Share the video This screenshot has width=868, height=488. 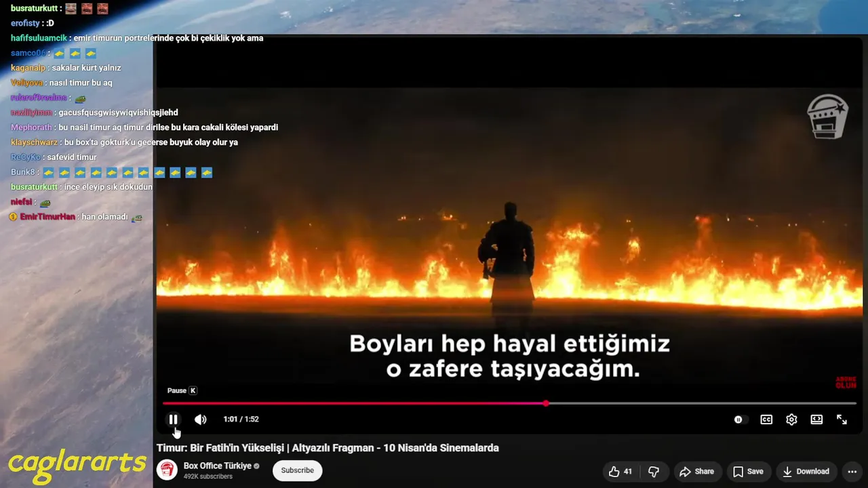click(x=696, y=472)
